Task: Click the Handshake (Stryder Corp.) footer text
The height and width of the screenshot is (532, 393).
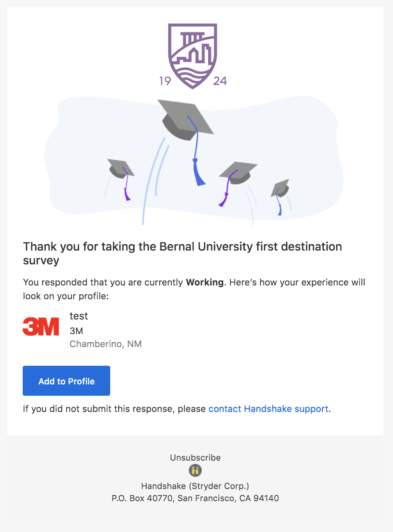Action: click(195, 486)
